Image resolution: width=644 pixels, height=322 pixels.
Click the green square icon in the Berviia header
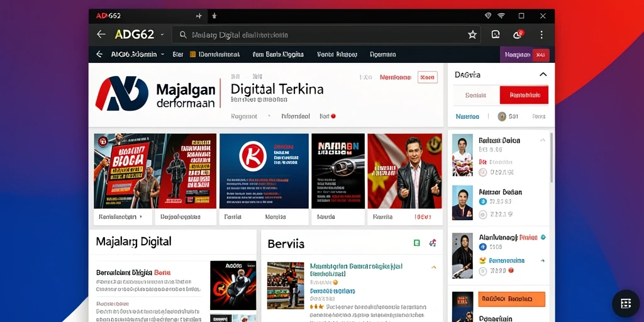pos(417,243)
